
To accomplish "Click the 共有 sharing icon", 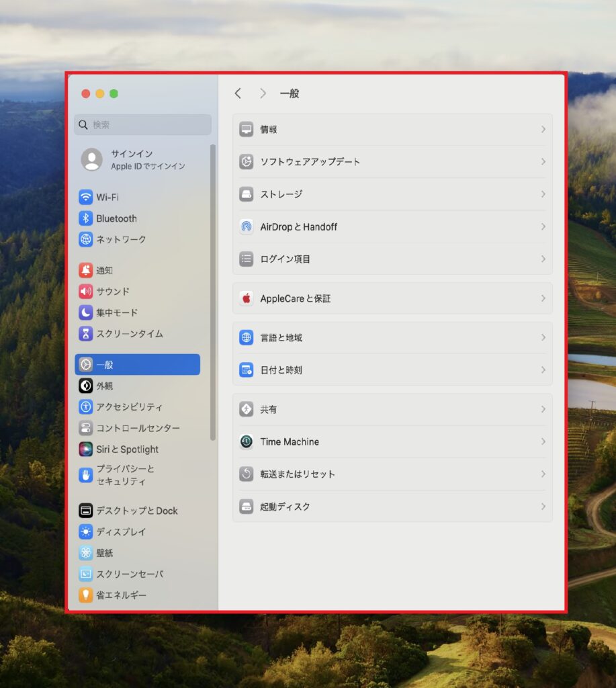I will (x=246, y=409).
